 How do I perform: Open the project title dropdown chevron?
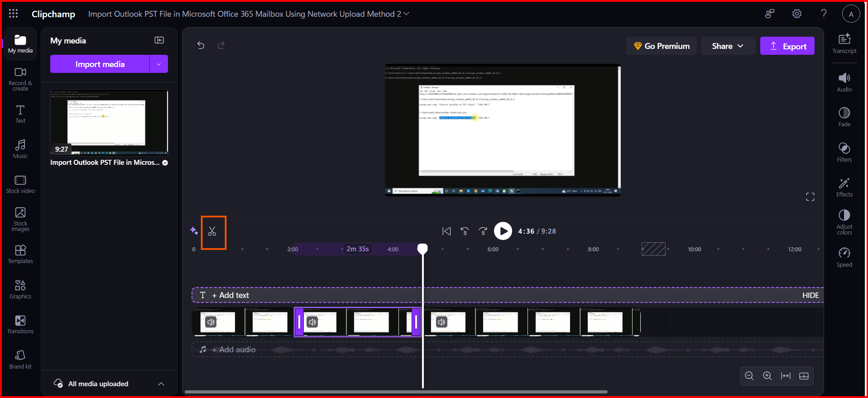click(407, 14)
